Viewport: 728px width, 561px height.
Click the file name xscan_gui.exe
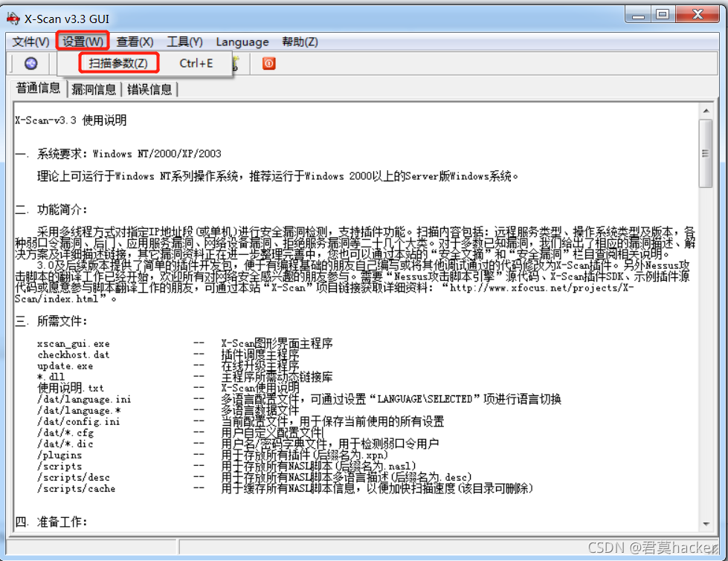pos(74,344)
